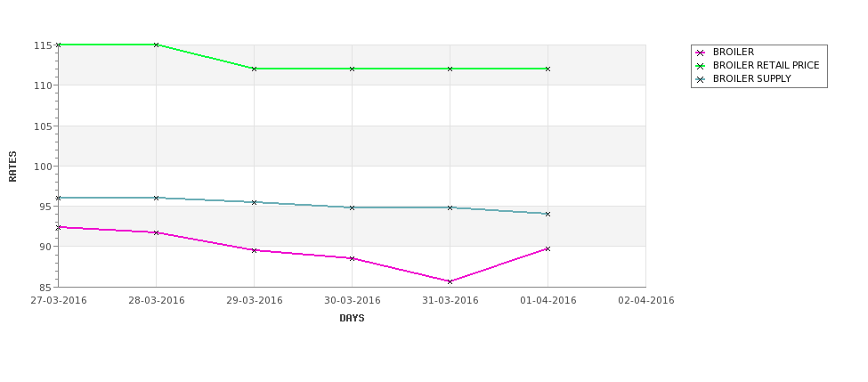
Task: Click the broiler data point on 29-03-2016
Action: [254, 250]
